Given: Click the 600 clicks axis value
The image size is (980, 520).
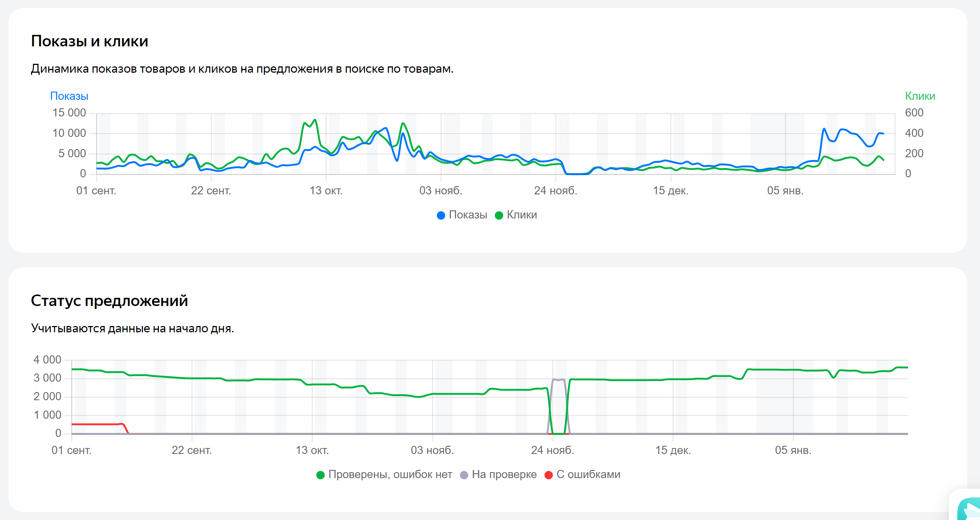Looking at the screenshot, I should [914, 113].
